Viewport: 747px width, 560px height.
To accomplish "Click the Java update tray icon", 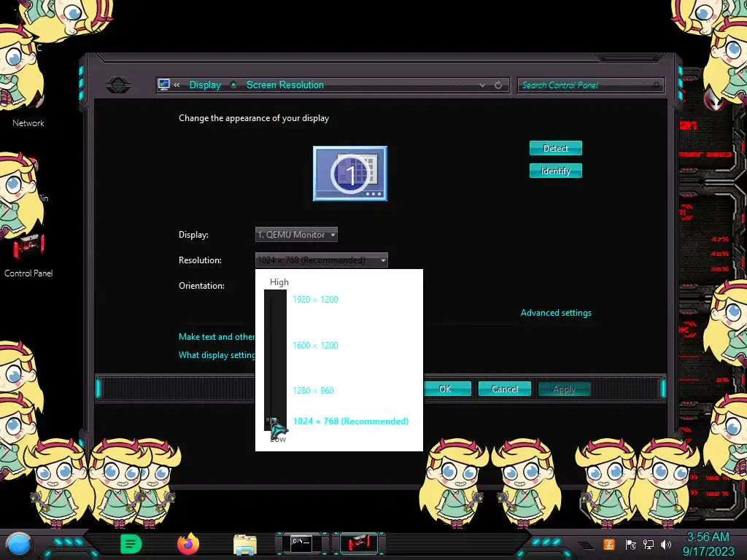I will [x=609, y=544].
